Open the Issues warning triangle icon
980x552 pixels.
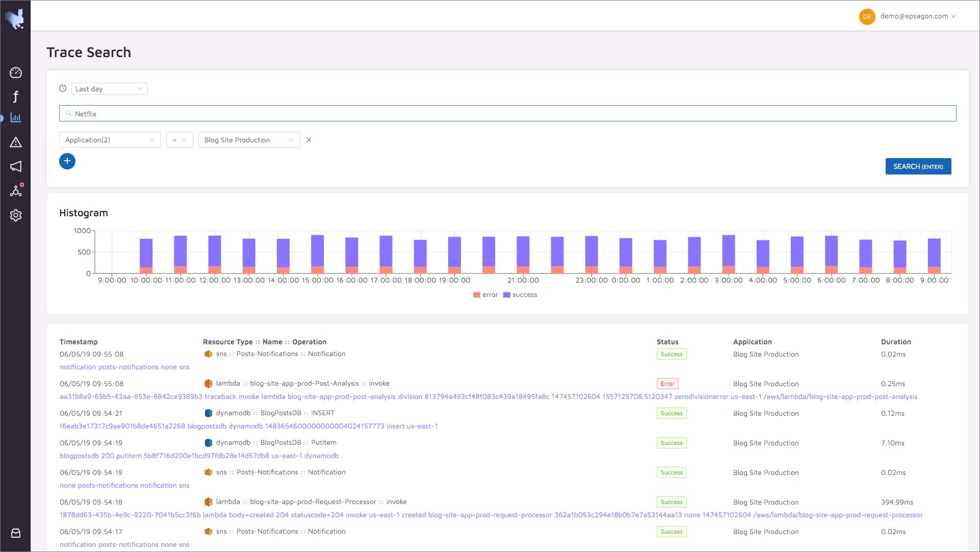[16, 142]
